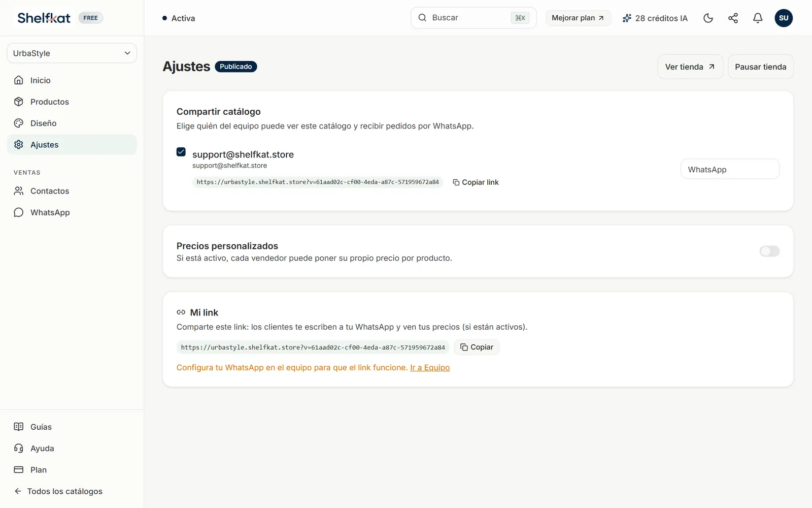Check the support@shelfkat.store checkbox
Image resolution: width=812 pixels, height=508 pixels.
tap(181, 152)
